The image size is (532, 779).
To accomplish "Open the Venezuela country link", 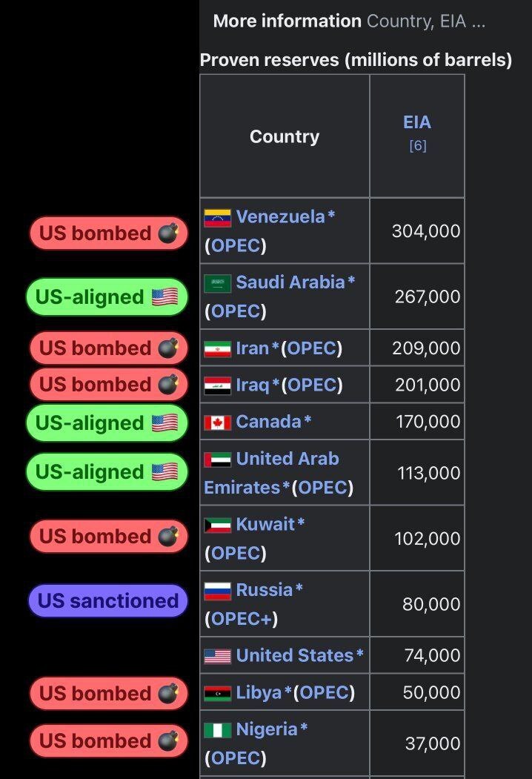I will pyautogui.click(x=280, y=216).
